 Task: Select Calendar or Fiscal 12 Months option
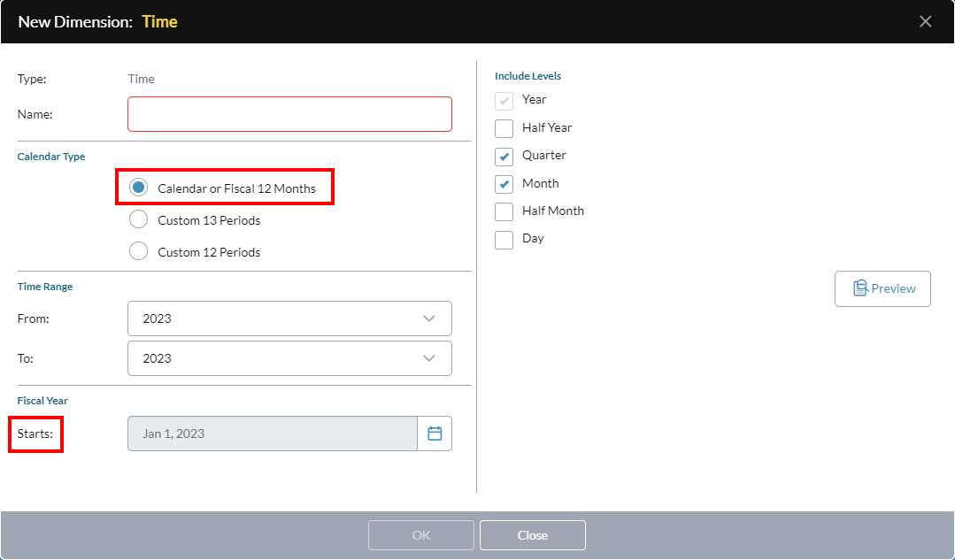click(138, 188)
